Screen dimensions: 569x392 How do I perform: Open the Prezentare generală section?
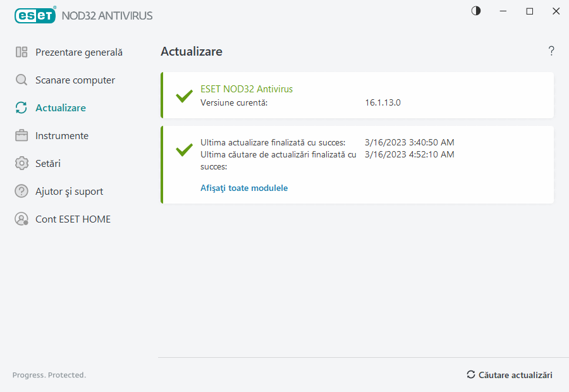click(x=79, y=52)
